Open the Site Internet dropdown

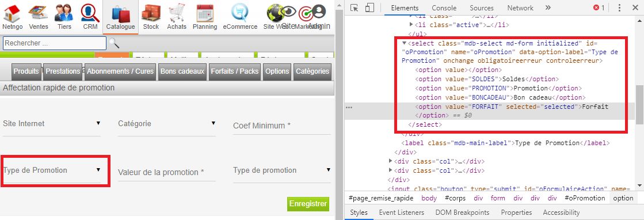coord(52,124)
